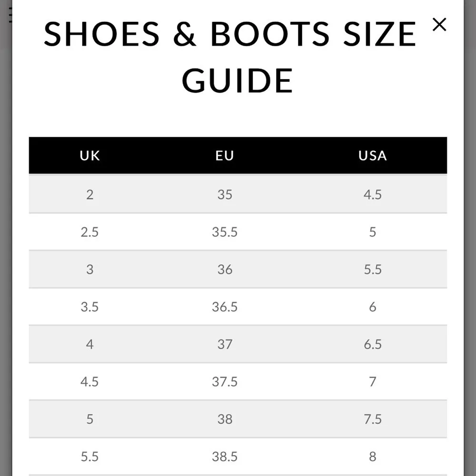Viewport: 476px width, 476px height.
Task: Click UK size 3.5 cell
Action: tap(89, 307)
